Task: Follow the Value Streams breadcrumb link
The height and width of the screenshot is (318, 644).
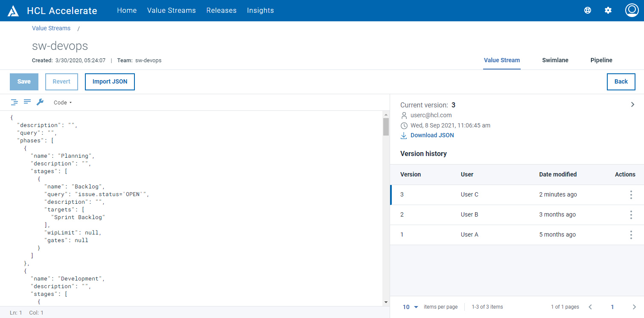Action: tap(51, 28)
